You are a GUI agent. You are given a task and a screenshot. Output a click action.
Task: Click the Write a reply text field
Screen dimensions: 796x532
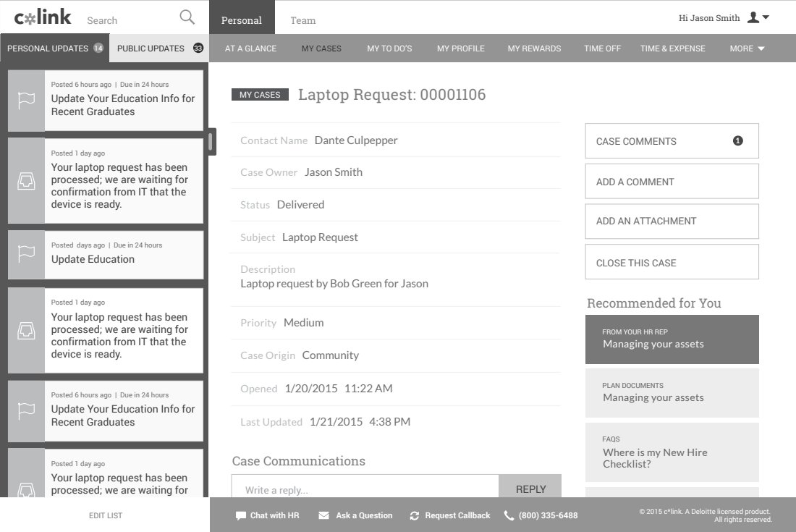pyautogui.click(x=365, y=489)
